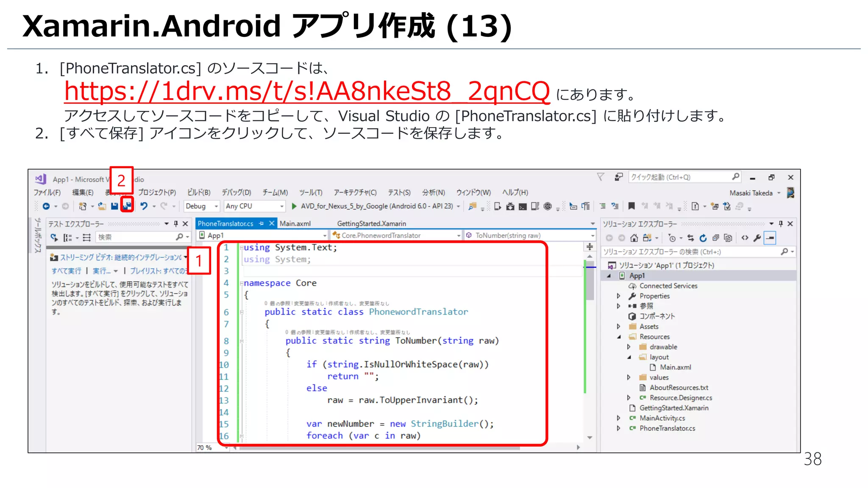Click Sync with Active Document icon
Image resolution: width=868 pixels, height=488 pixels.
click(x=691, y=238)
